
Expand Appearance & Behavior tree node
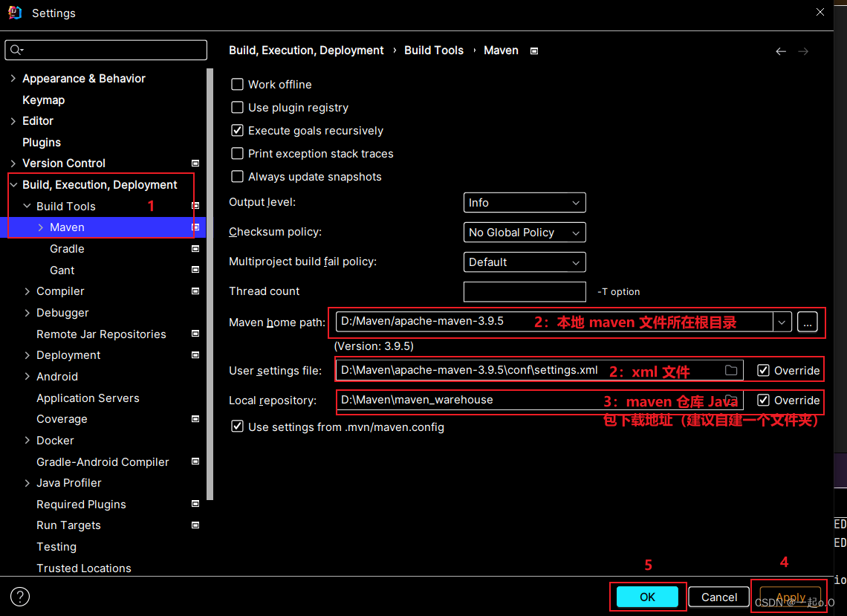pos(13,78)
